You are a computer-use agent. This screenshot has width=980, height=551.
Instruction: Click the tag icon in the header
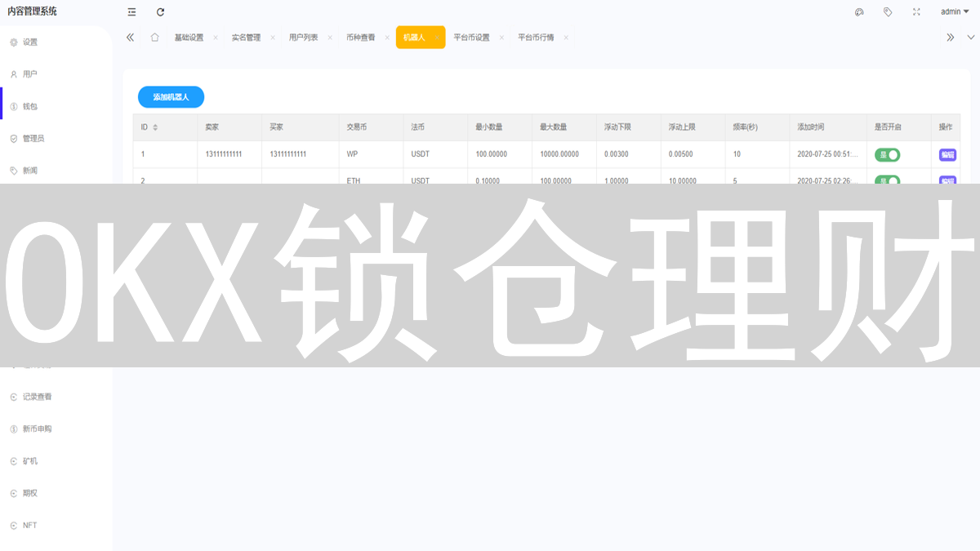888,12
